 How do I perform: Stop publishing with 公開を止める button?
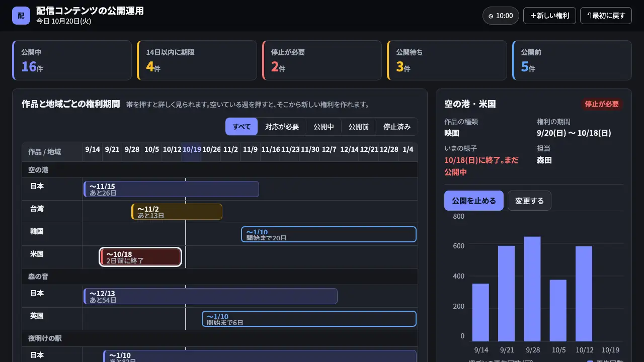pos(473,201)
